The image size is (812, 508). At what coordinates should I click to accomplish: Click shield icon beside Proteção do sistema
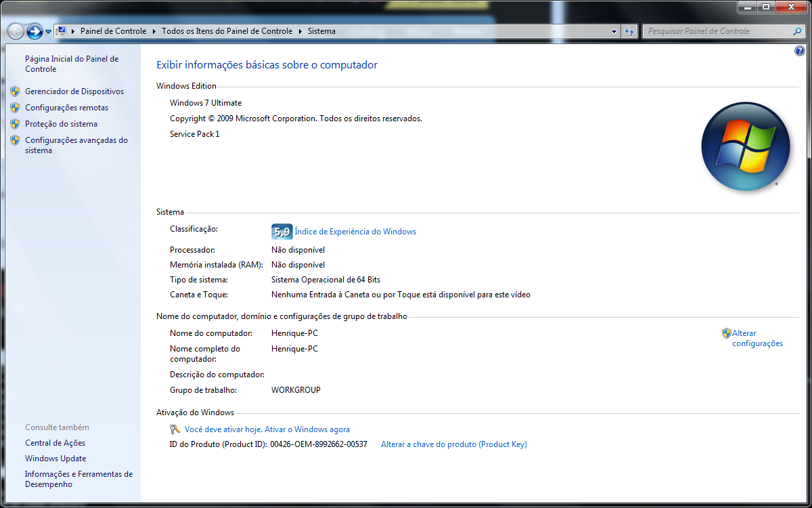[x=15, y=124]
